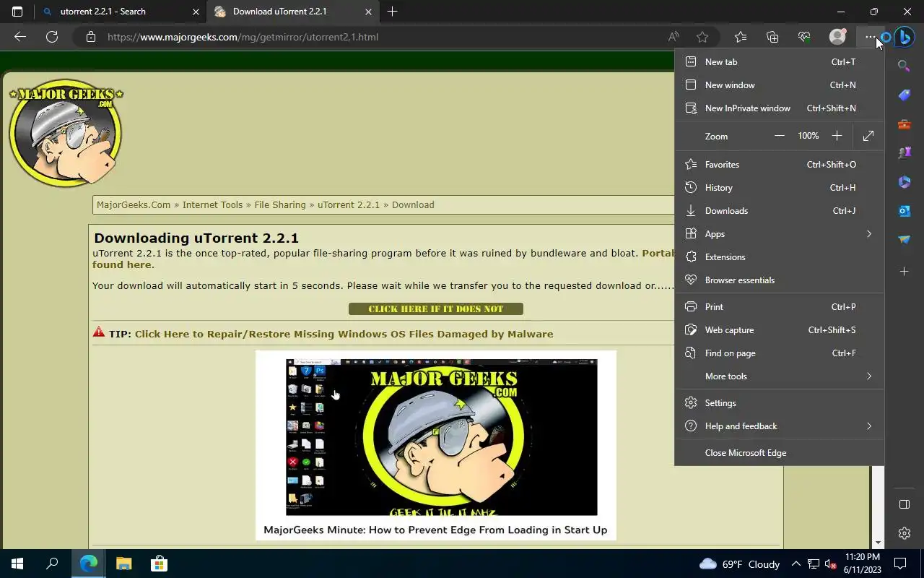
Task: Open Read aloud from address bar
Action: click(x=674, y=37)
